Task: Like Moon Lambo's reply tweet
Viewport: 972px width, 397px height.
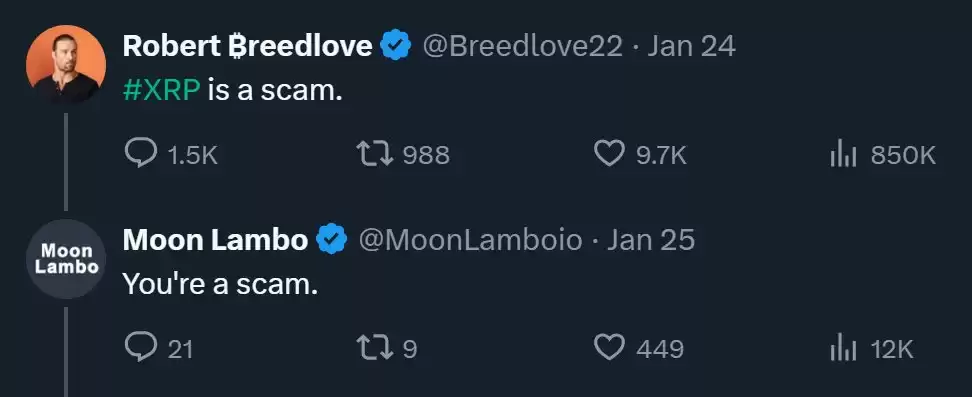Action: (638, 348)
